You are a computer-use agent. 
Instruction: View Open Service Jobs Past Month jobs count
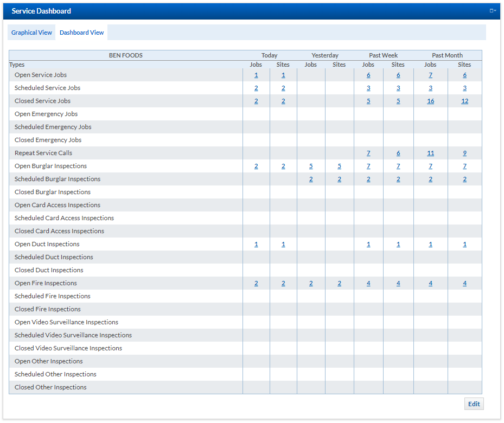tap(430, 75)
